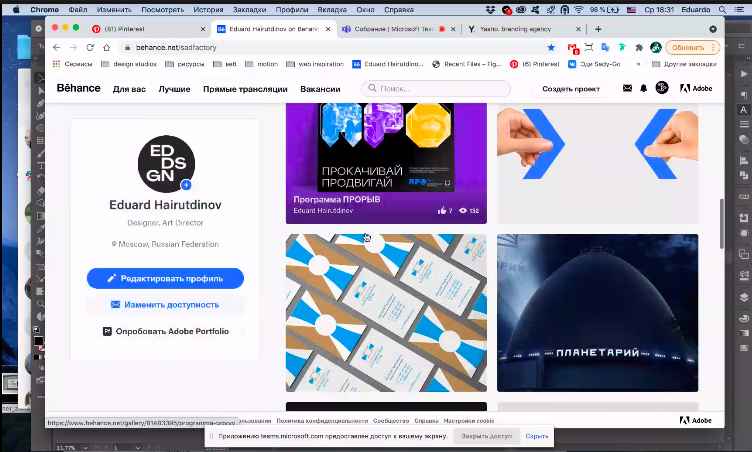Open Behance messages envelope icon
Image resolution: width=752 pixels, height=452 pixels.
coord(627,89)
